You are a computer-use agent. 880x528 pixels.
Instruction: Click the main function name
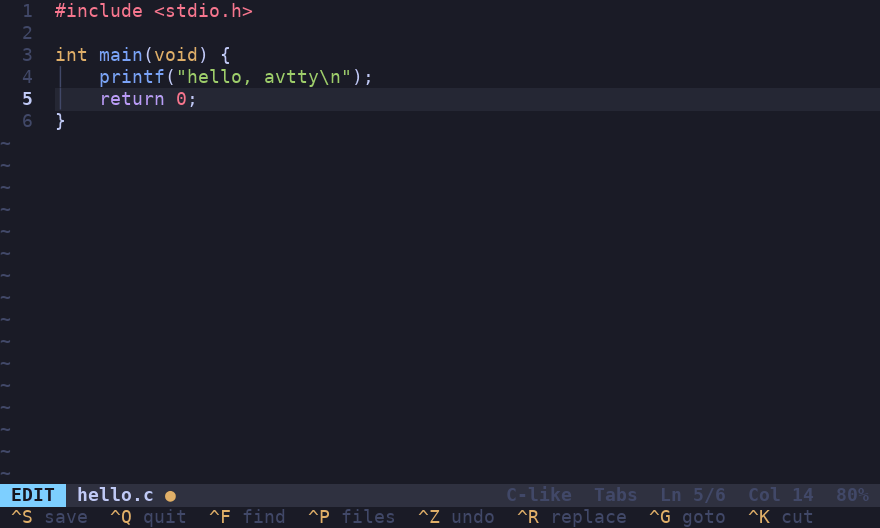coord(121,55)
